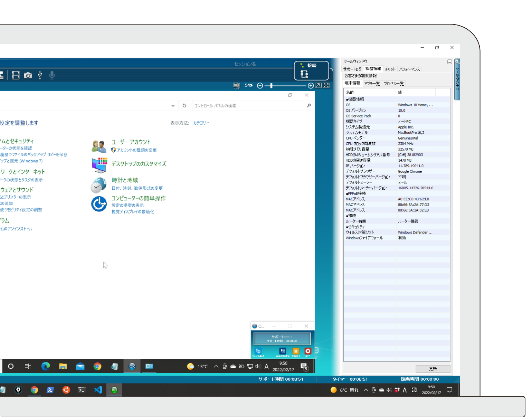This screenshot has width=532, height=417.
Task: Click the film strip recording icon
Action: [16, 75]
